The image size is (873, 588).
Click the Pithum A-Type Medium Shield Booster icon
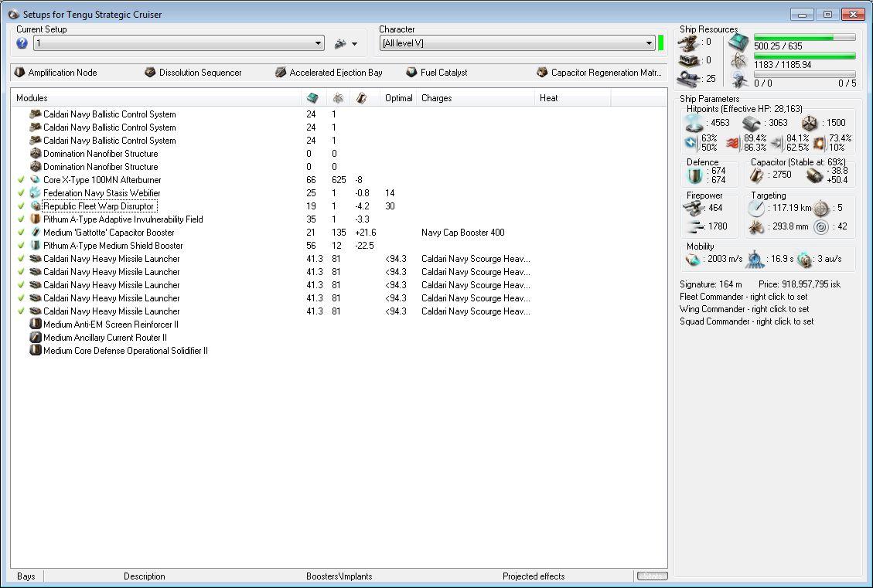tap(36, 246)
